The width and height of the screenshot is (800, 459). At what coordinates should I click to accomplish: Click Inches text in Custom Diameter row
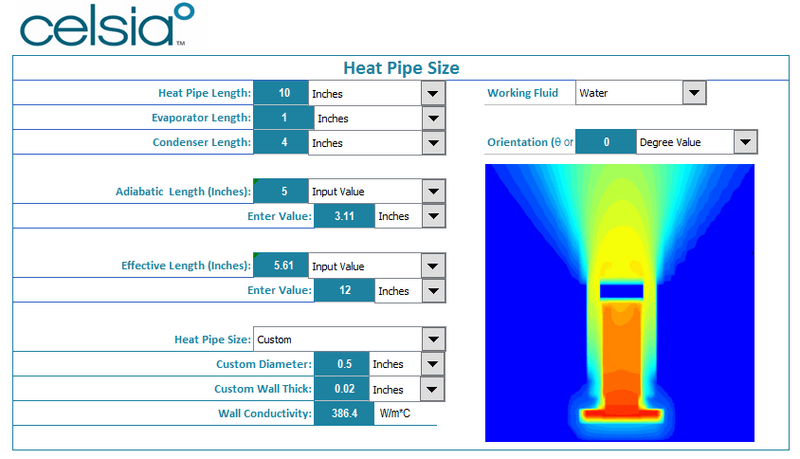tap(388, 364)
